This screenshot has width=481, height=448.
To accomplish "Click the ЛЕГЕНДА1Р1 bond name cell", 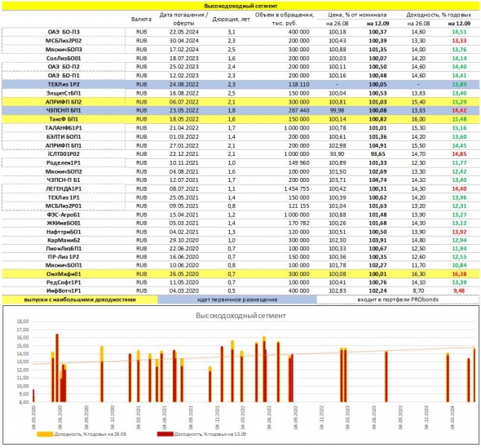I will (x=64, y=189).
